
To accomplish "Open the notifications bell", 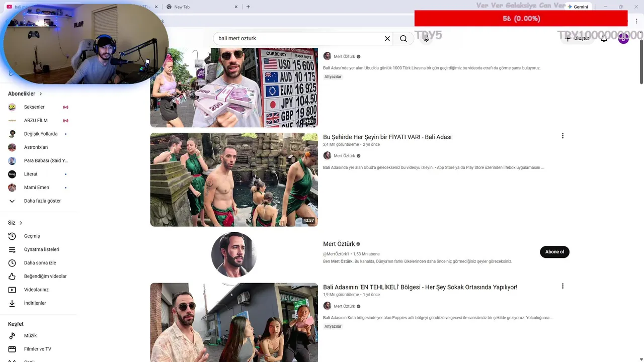I will (604, 38).
